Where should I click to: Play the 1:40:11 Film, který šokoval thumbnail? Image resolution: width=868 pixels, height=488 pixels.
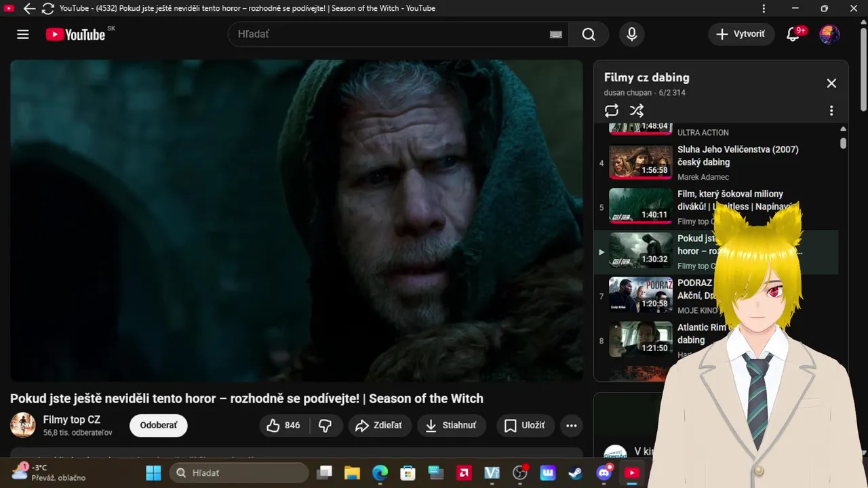pyautogui.click(x=640, y=207)
